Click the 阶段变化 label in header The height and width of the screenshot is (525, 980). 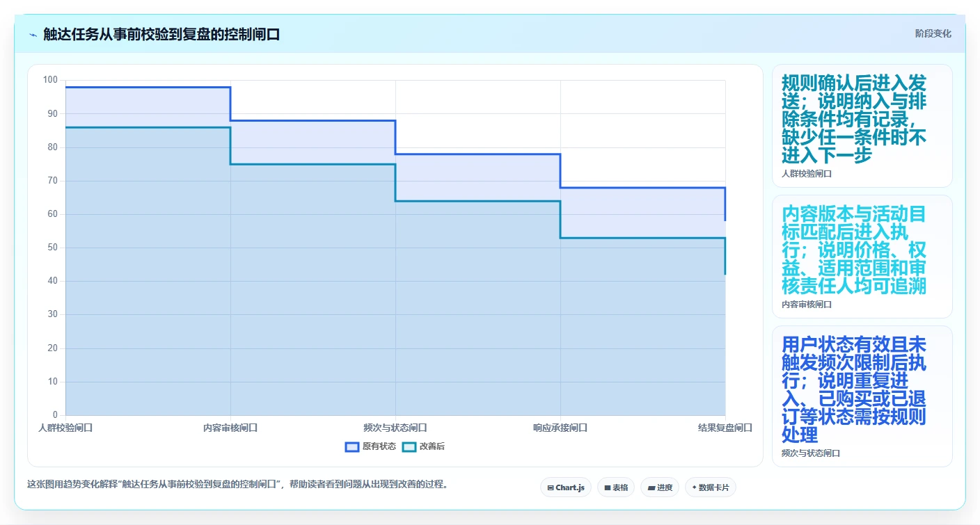click(x=933, y=34)
